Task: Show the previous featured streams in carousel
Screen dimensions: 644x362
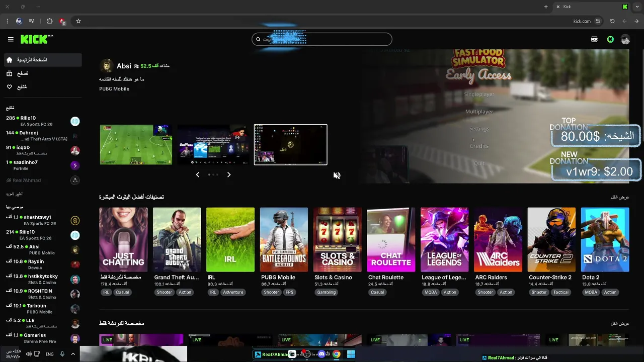Action: [x=197, y=174]
